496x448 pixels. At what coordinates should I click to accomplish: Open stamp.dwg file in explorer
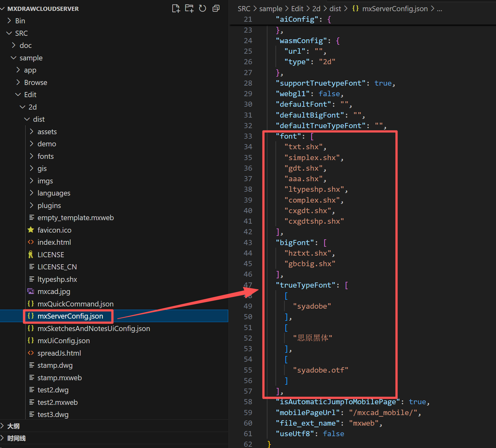click(x=55, y=365)
